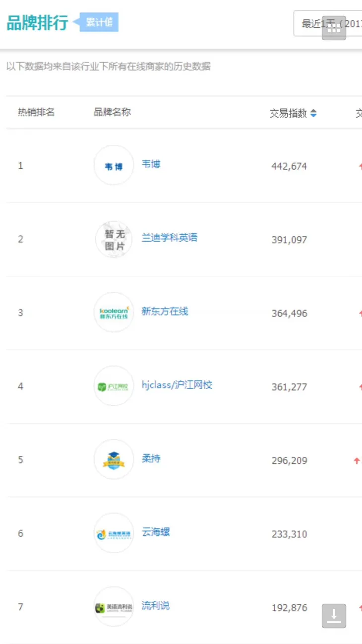Click the 柔持 graduation cap logo
This screenshot has width=362, height=644.
114,459
